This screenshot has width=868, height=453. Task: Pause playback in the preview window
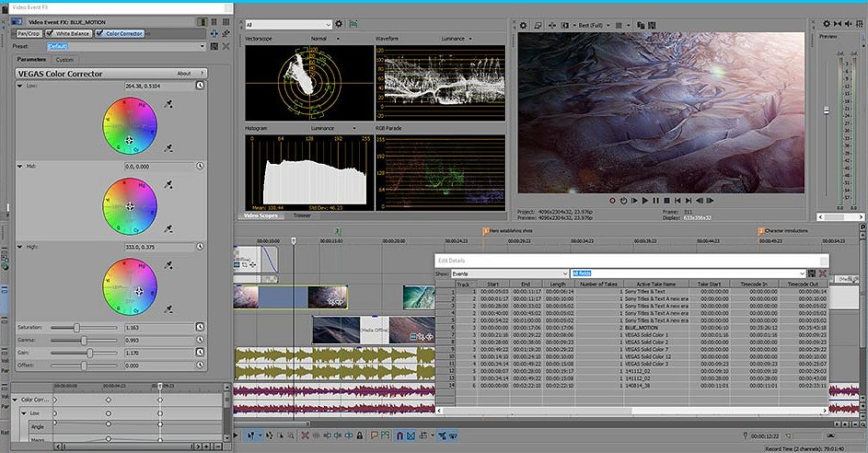point(656,201)
